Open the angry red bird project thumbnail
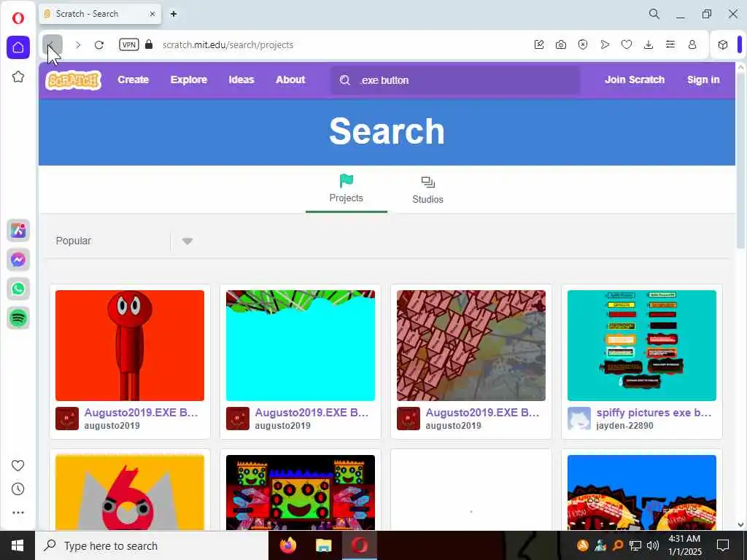Viewport: 747px width, 560px height. 130,492
